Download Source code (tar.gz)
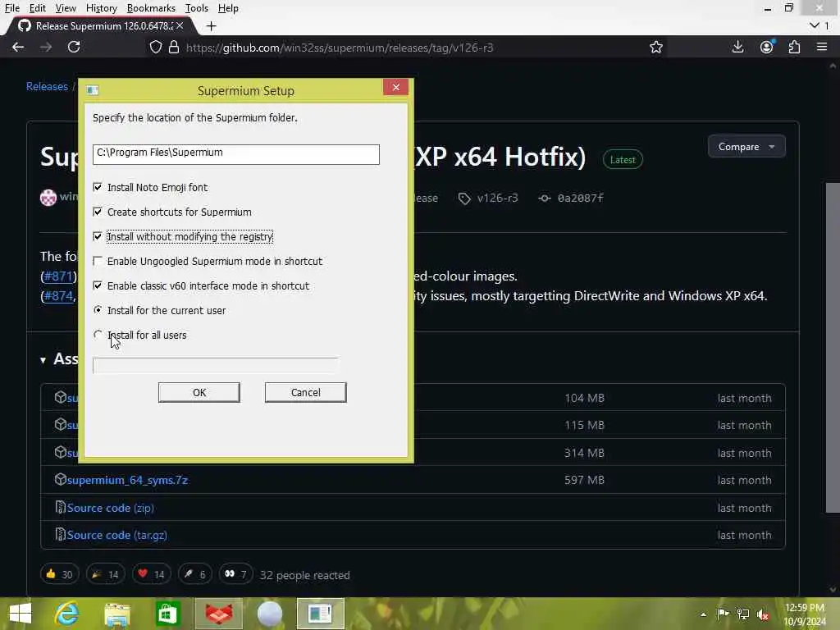The height and width of the screenshot is (630, 840). [116, 535]
